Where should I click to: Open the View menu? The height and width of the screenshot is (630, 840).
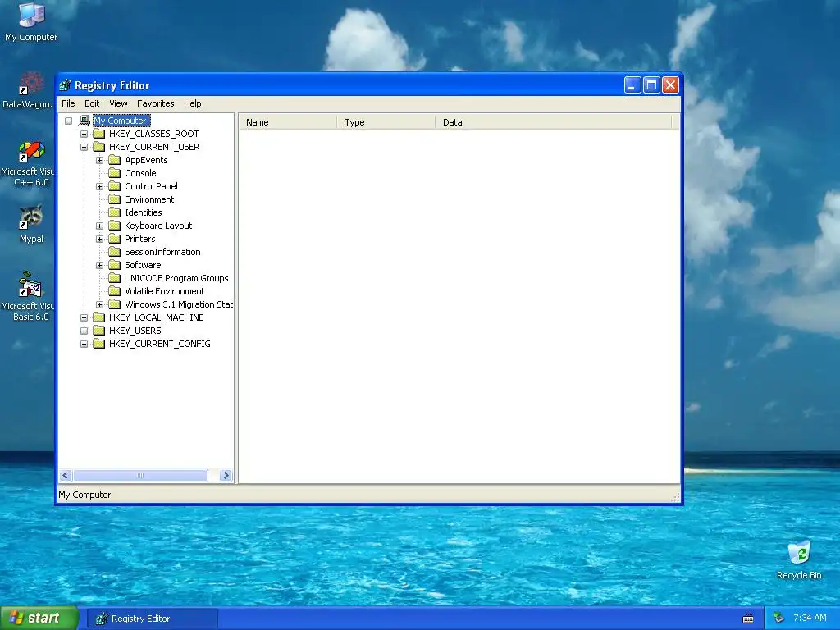118,103
